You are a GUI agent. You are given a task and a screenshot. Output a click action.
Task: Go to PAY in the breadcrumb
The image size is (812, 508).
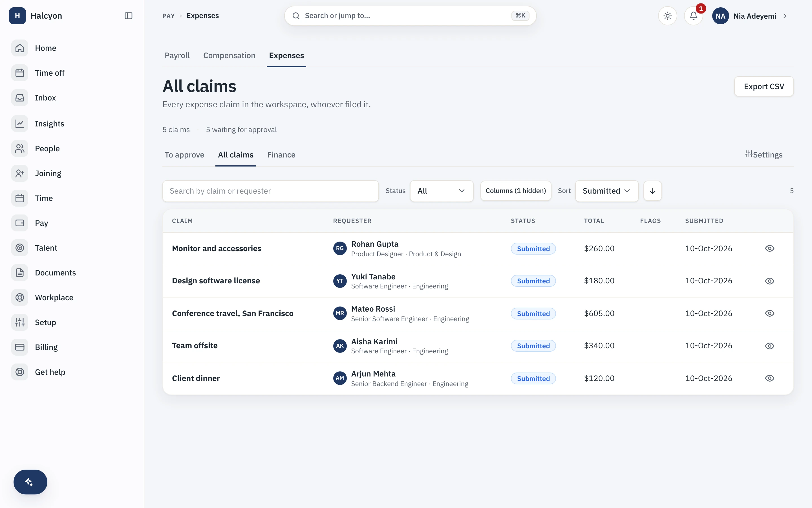click(x=168, y=16)
